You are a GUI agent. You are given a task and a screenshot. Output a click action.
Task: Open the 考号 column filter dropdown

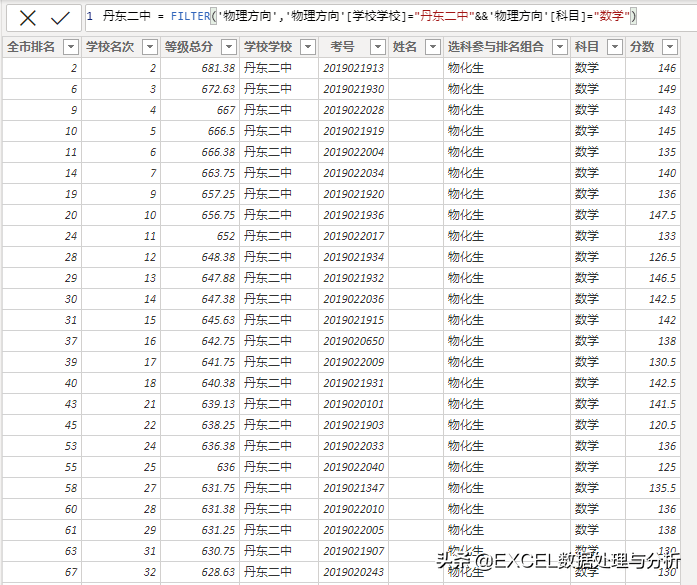377,47
